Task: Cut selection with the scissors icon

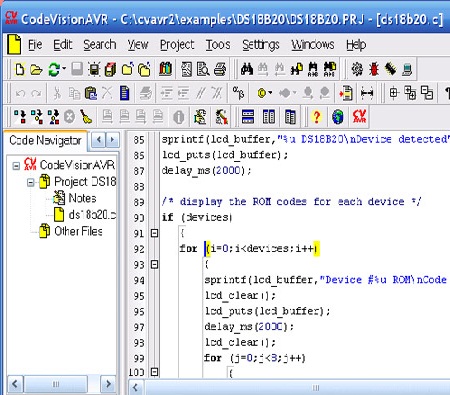Action: tap(57, 93)
